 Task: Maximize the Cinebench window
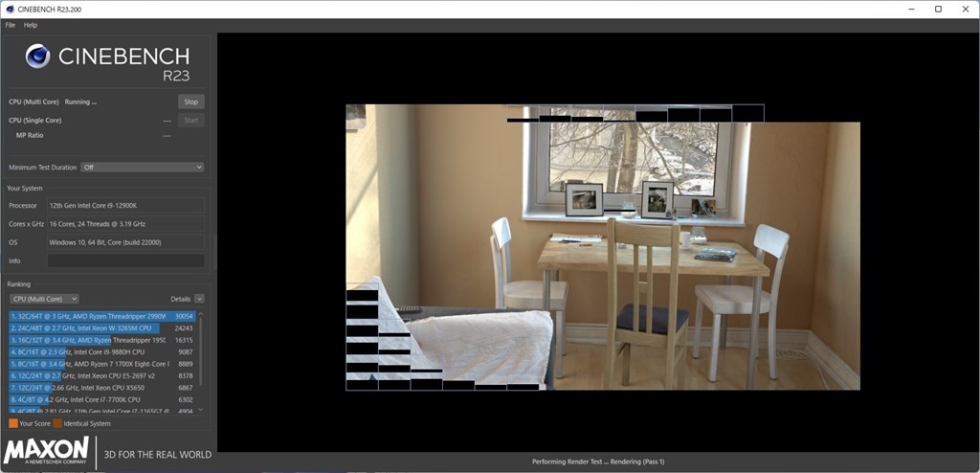[x=938, y=10]
